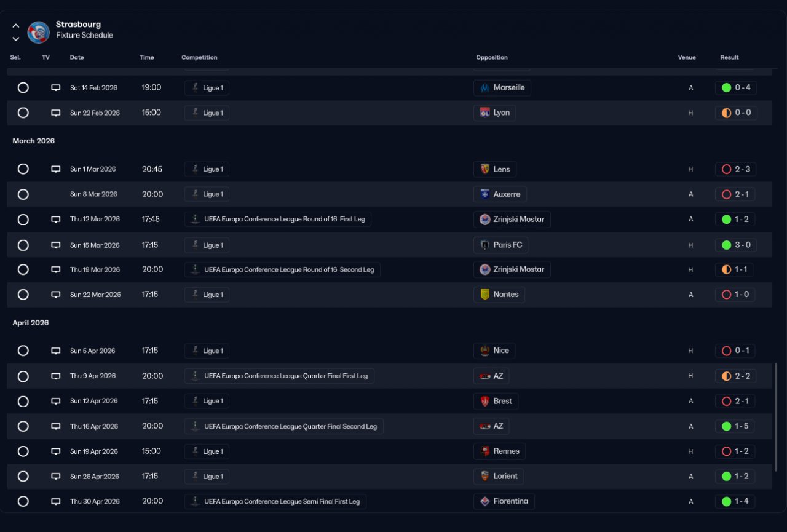Click the TV icon on the Nice fixture
This screenshot has height=532, width=787.
pos(56,351)
